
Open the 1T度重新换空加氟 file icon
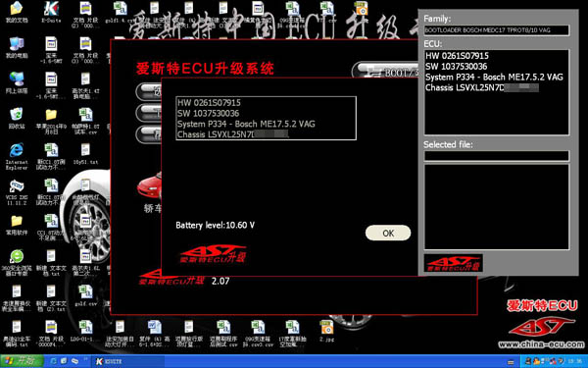[292, 334]
